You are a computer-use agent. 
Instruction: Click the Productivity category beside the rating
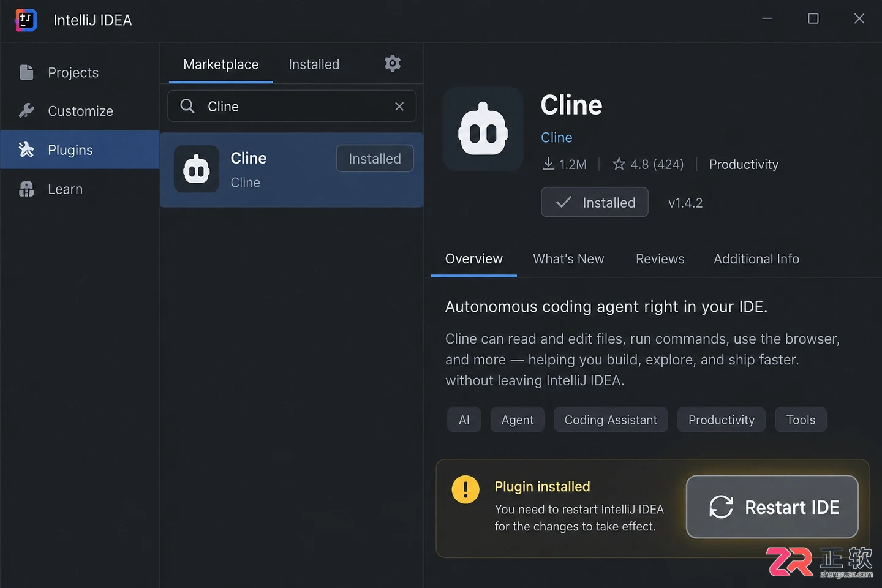pyautogui.click(x=744, y=164)
